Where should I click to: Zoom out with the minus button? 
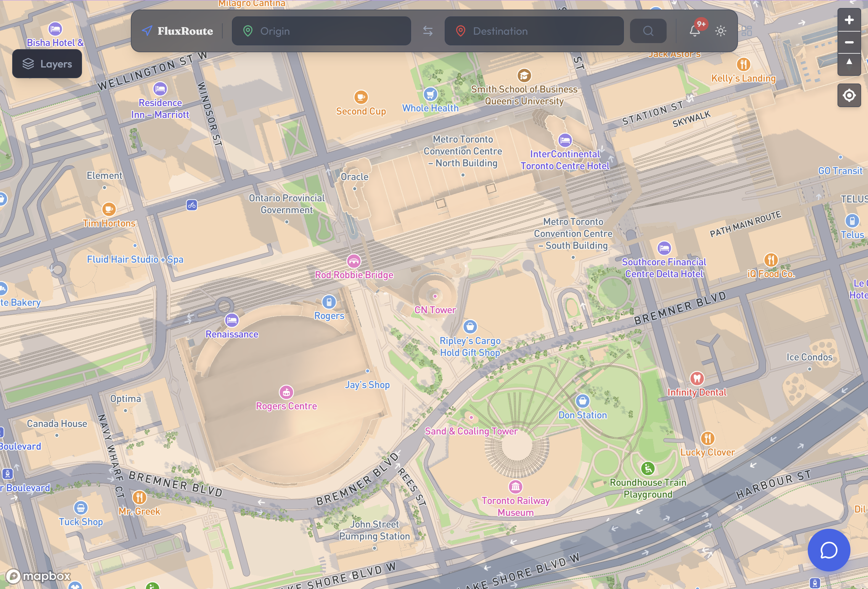849,42
